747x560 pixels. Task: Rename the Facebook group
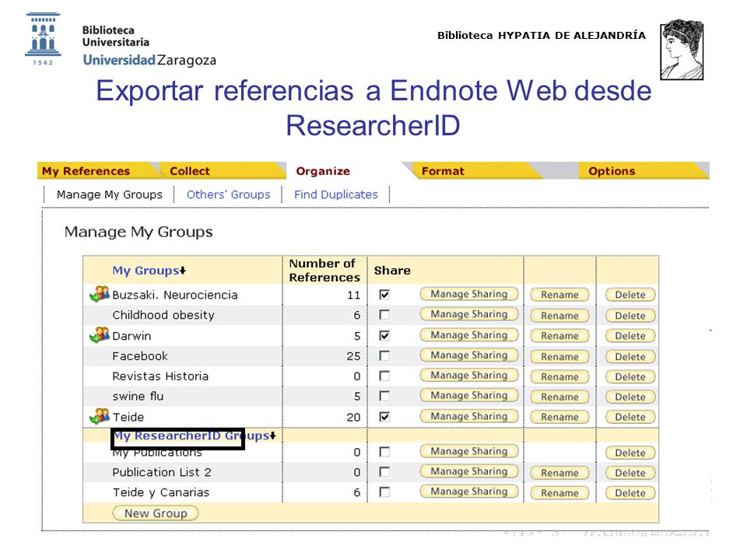coord(559,356)
